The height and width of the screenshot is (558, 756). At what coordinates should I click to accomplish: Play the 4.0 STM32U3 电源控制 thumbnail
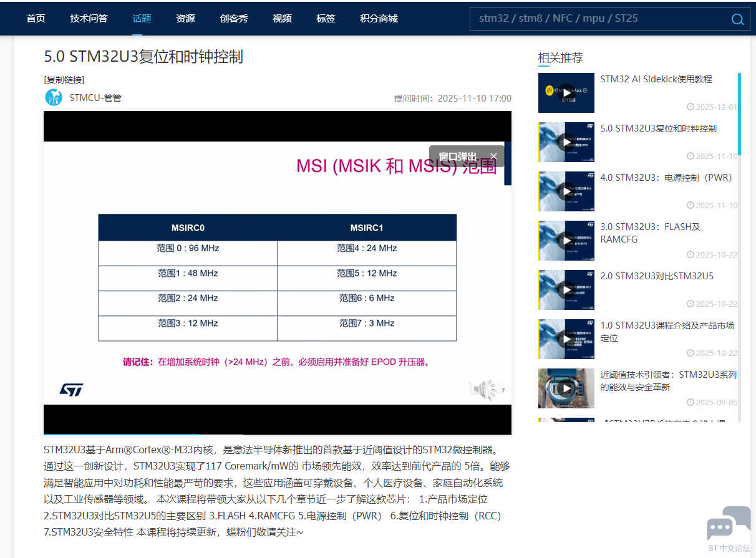[x=566, y=191]
